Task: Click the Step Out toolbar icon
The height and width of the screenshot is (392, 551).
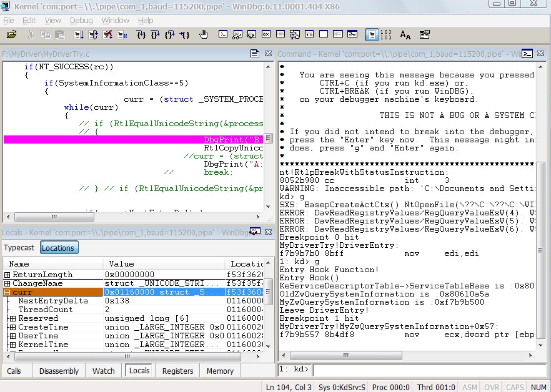Action: [170, 34]
